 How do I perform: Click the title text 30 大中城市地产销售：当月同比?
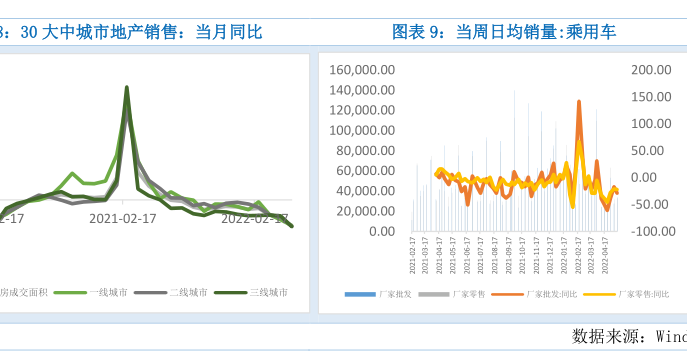pyautogui.click(x=141, y=32)
